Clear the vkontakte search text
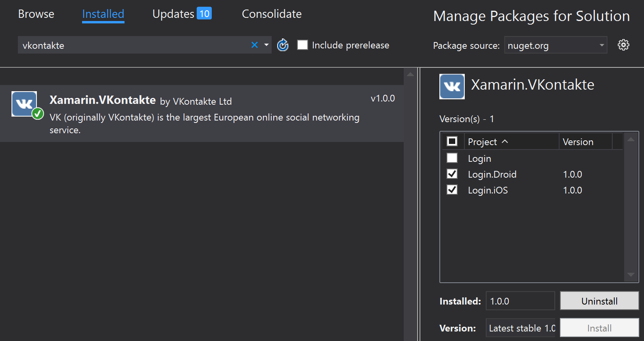 [255, 45]
